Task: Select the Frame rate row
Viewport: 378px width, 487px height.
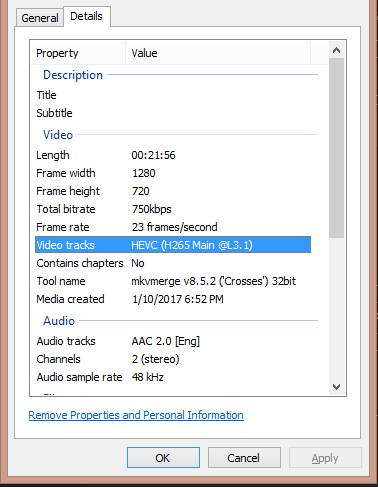Action: point(173,227)
